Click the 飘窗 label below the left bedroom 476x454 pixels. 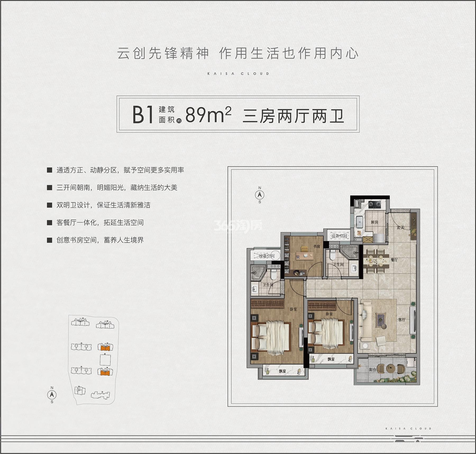point(282,371)
